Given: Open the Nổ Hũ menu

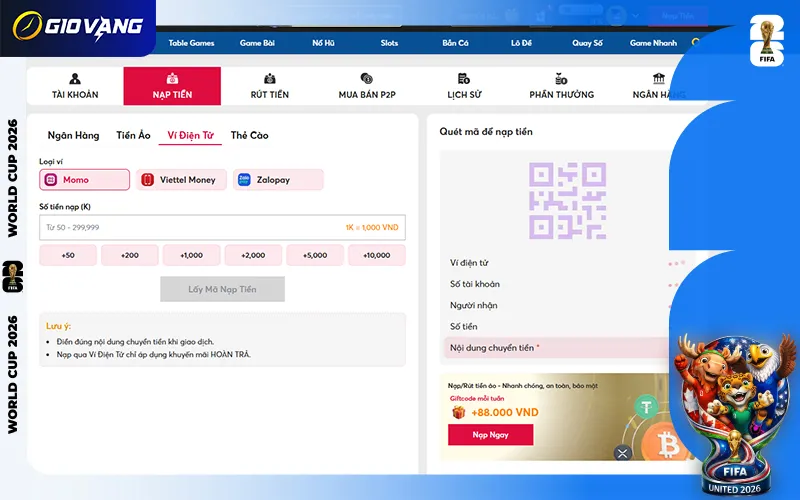Looking at the screenshot, I should (x=323, y=43).
